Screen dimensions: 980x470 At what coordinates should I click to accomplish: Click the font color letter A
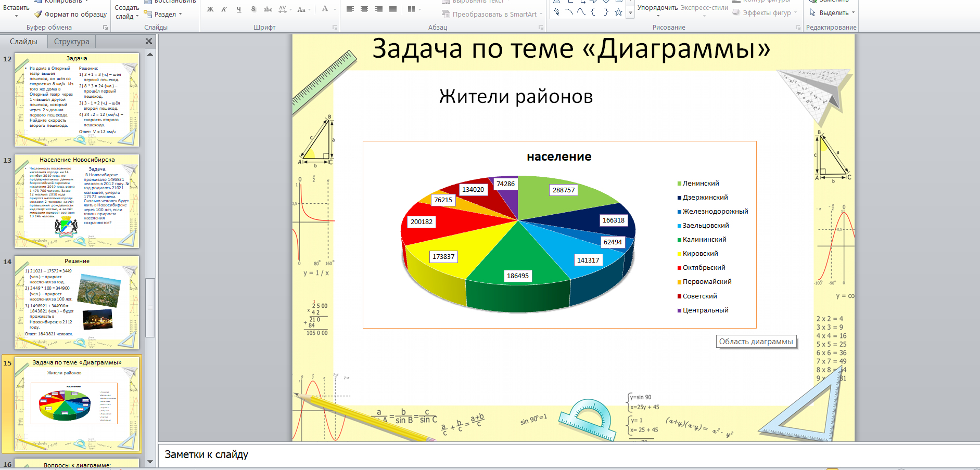point(325,9)
